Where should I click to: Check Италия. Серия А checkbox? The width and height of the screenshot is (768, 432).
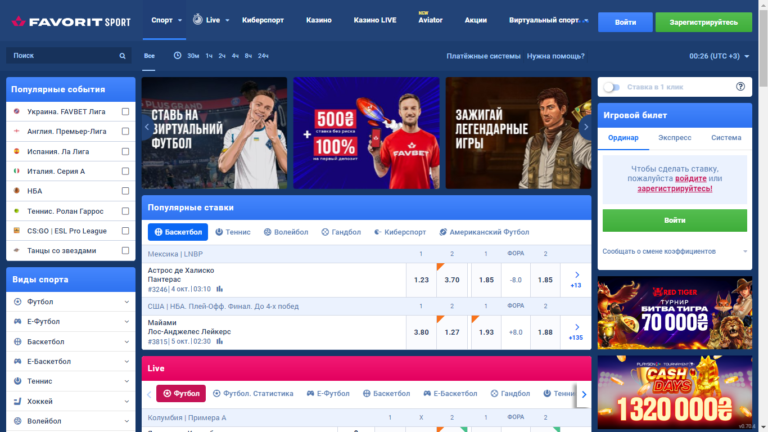coord(125,171)
